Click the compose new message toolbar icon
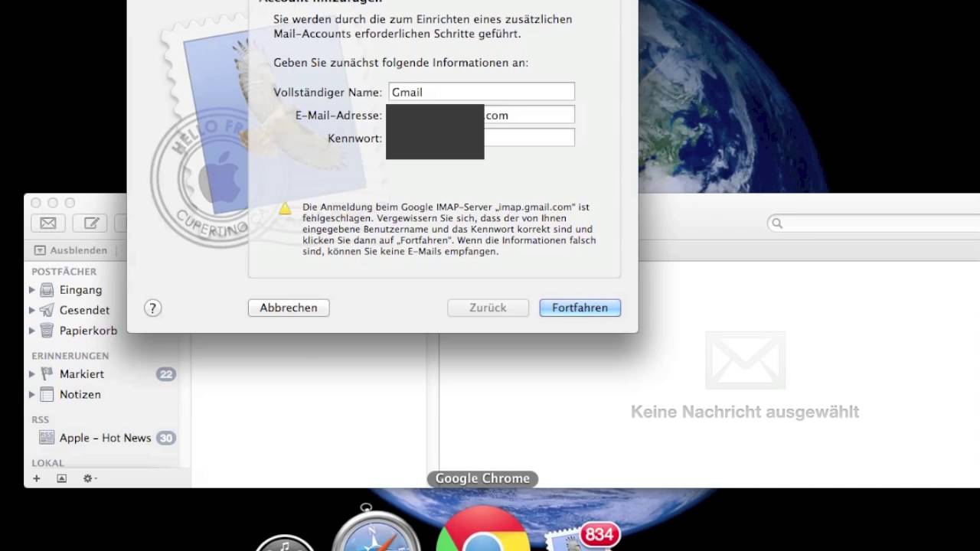Screen dimensions: 980x551 pyautogui.click(x=91, y=223)
